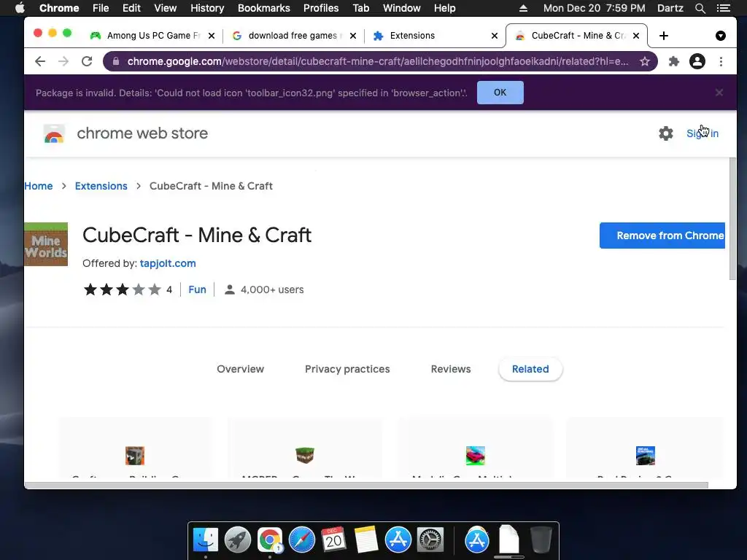
Task: Open the first related extension robot thumbnail
Action: point(135,456)
